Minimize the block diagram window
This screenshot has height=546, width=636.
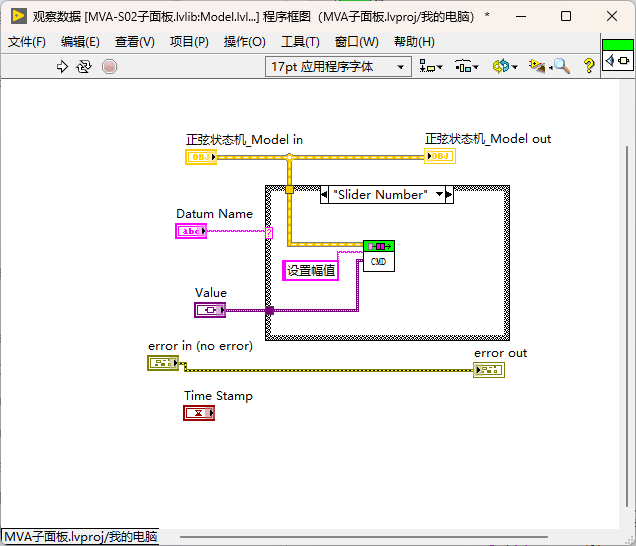[521, 16]
